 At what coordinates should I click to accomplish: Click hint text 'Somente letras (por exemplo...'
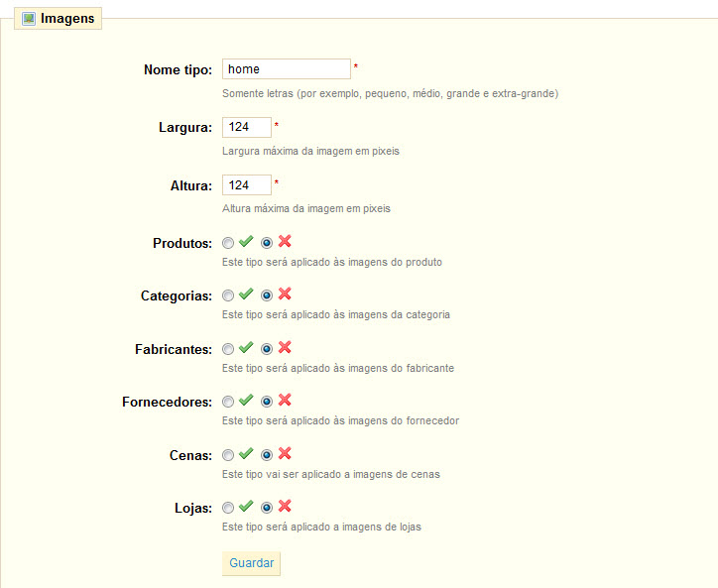click(390, 94)
